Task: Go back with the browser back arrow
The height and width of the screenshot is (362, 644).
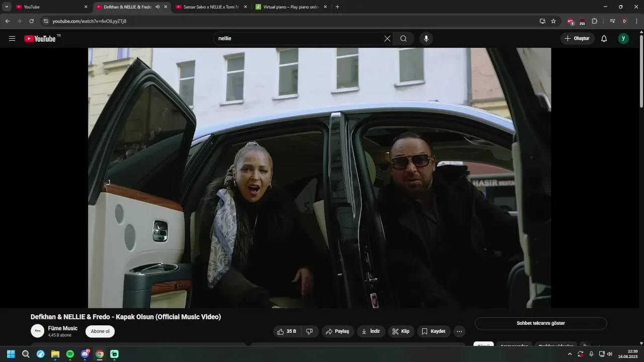Action: point(8,21)
